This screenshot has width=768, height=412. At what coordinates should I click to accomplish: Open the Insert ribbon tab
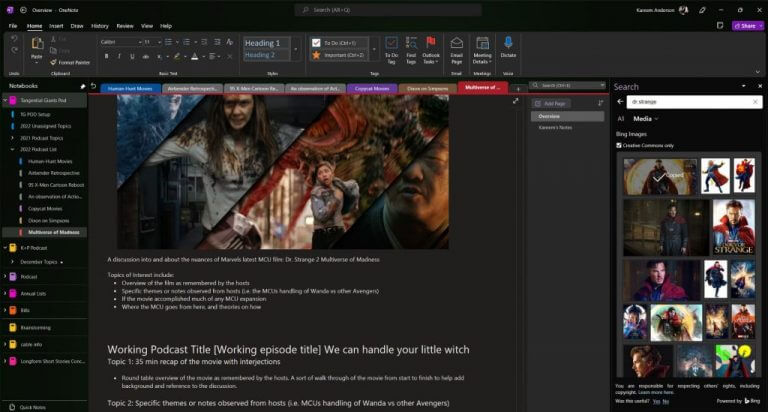tap(56, 25)
